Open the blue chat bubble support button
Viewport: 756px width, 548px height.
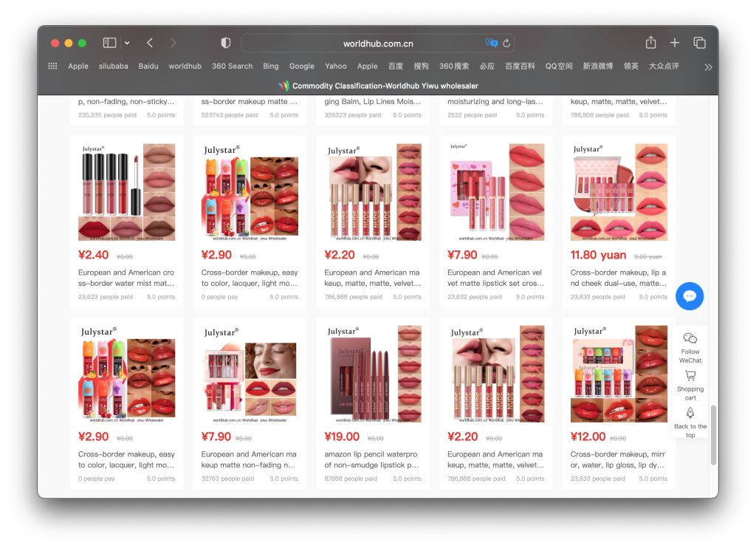click(x=690, y=296)
